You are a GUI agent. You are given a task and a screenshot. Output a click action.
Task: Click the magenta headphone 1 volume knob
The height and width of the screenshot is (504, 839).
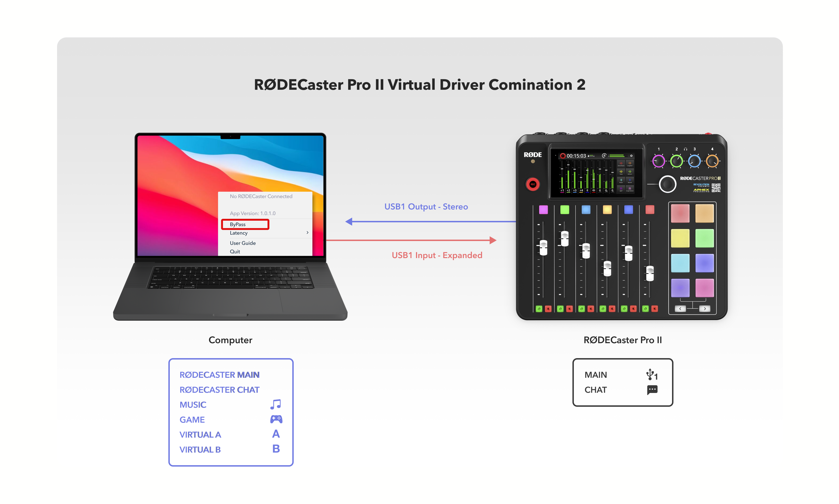pos(658,161)
